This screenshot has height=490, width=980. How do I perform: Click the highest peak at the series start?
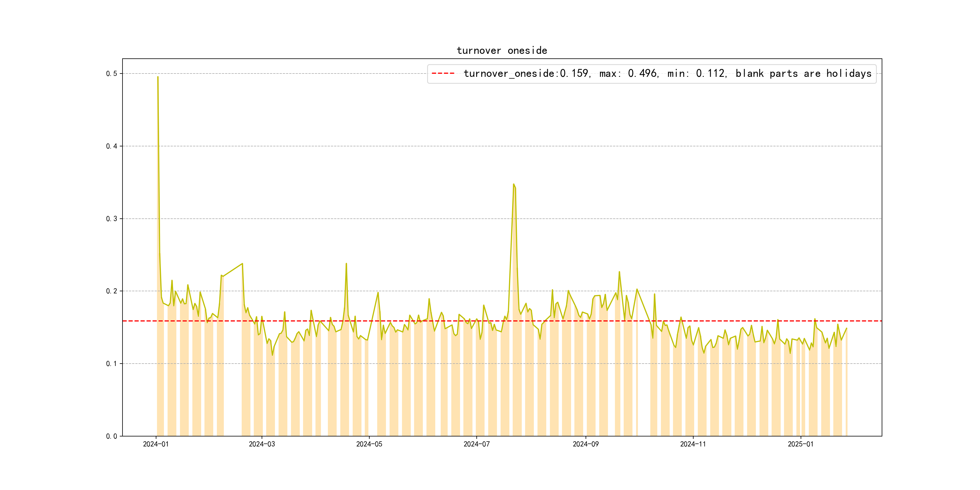158,77
